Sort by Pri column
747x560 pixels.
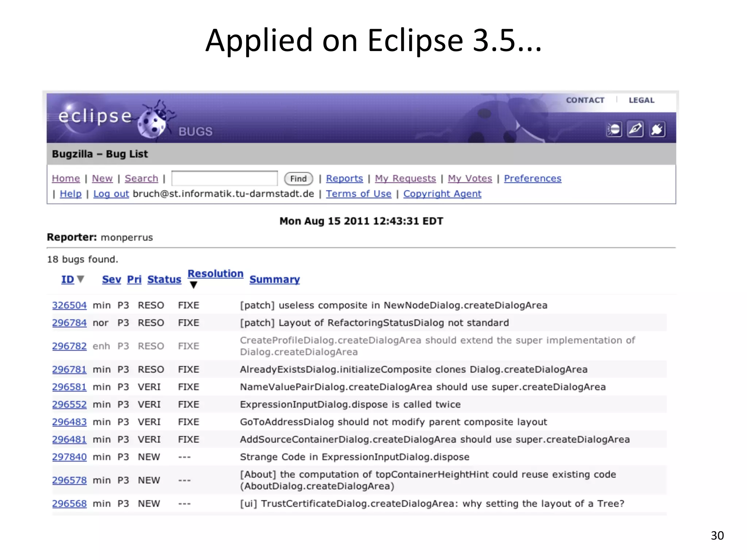pos(134,279)
